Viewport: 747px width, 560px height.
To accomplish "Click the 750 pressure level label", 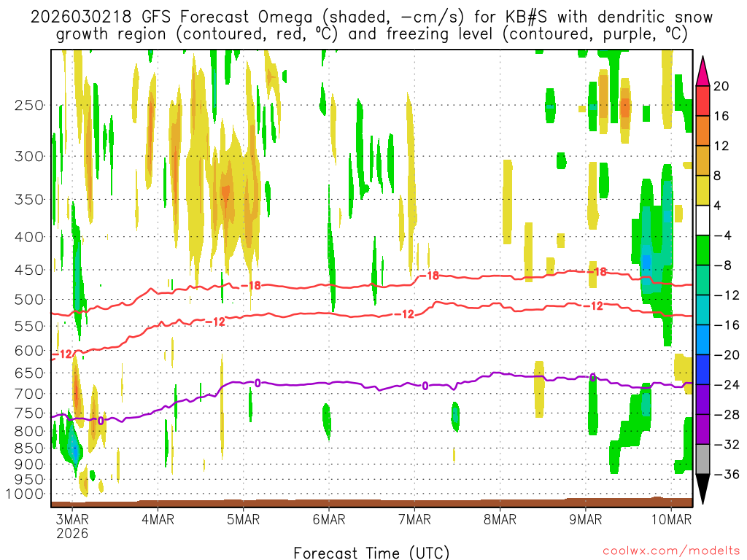I will pos(29,413).
